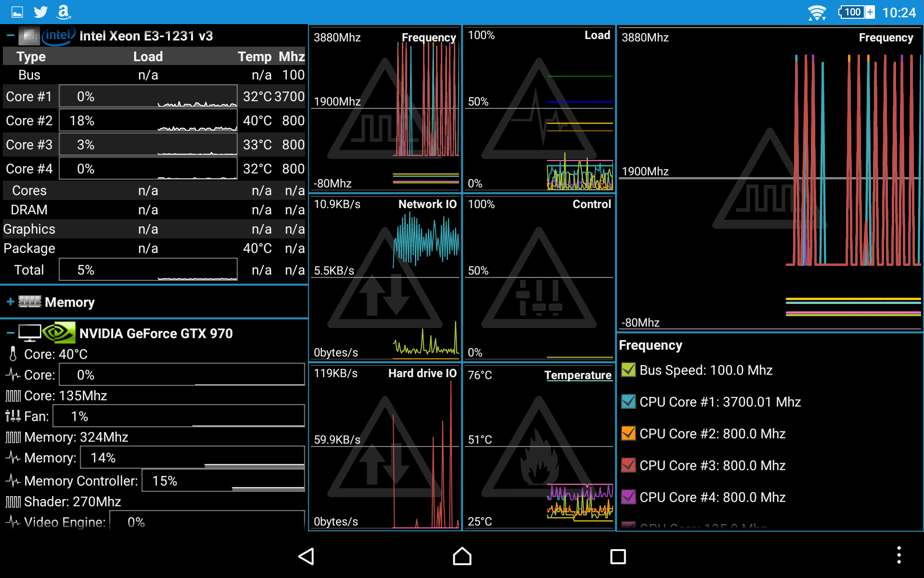Tap the Fan control sliders icon

tap(13, 416)
